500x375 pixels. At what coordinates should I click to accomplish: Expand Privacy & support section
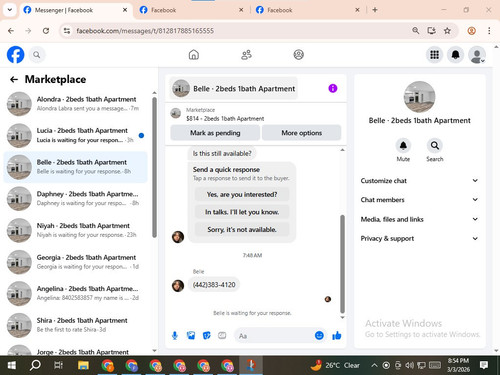(419, 238)
